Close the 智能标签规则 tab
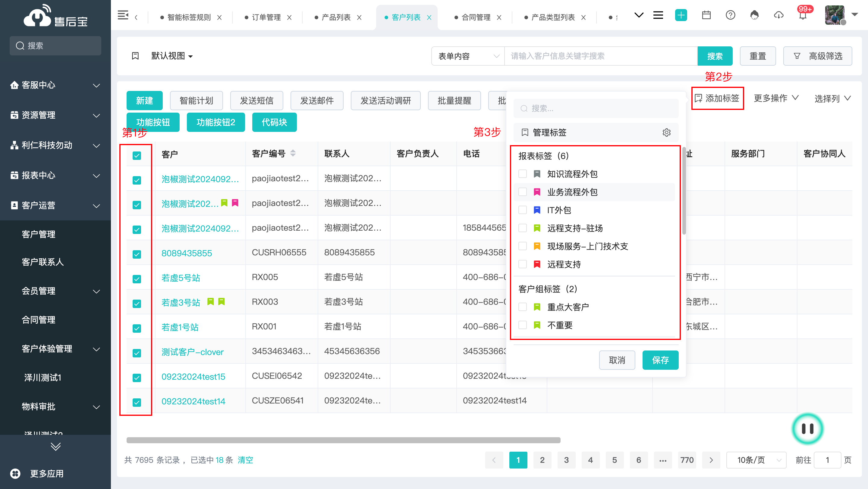 tap(219, 17)
